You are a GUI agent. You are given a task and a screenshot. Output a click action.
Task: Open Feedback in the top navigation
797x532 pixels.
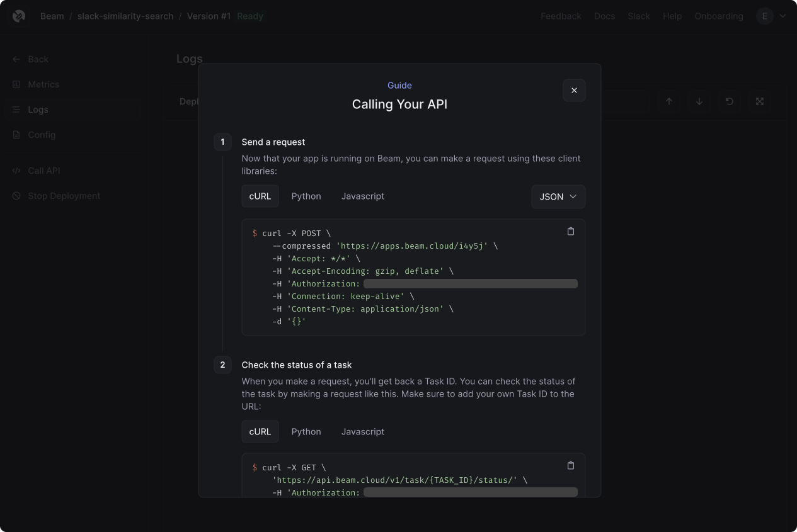click(x=561, y=16)
